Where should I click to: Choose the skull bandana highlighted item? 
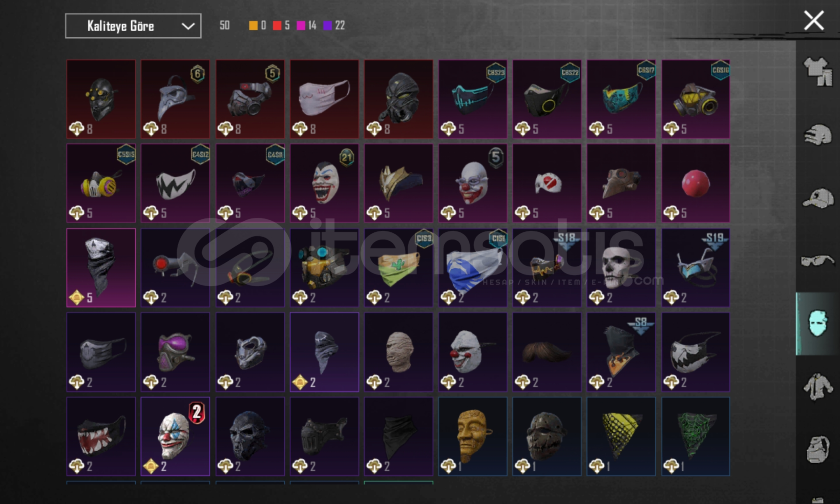(101, 267)
